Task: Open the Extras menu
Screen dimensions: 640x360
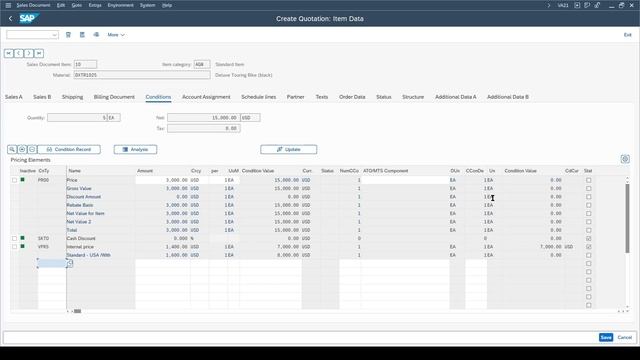Action: coord(95,5)
